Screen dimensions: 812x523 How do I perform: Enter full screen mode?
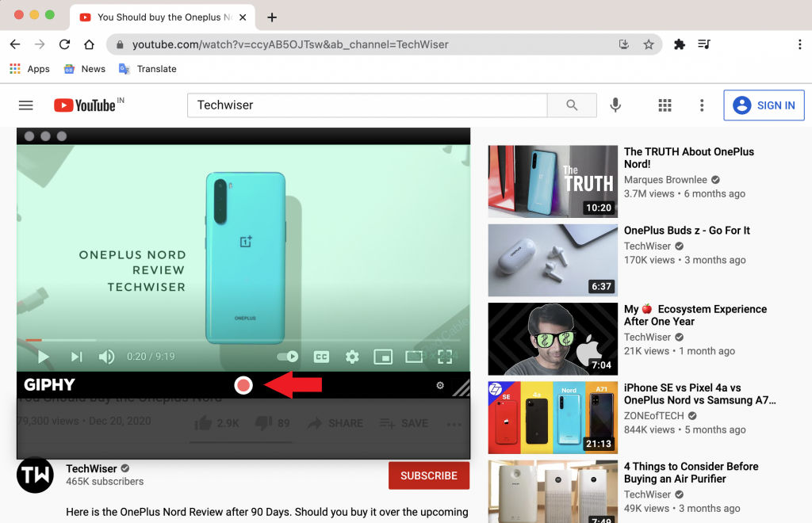point(445,357)
